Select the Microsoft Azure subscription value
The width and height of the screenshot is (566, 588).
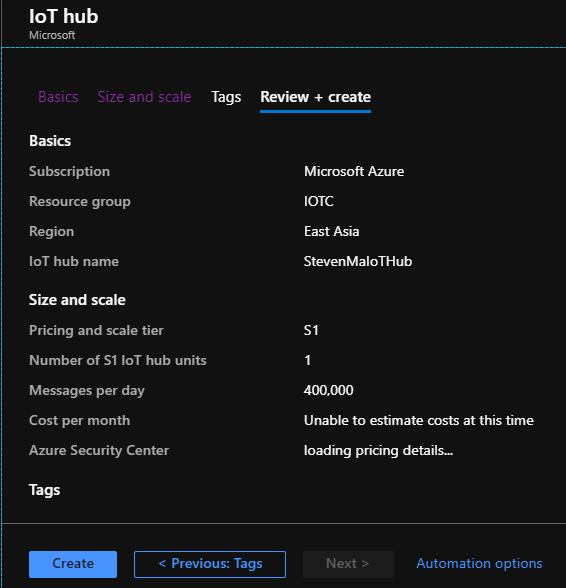click(354, 171)
